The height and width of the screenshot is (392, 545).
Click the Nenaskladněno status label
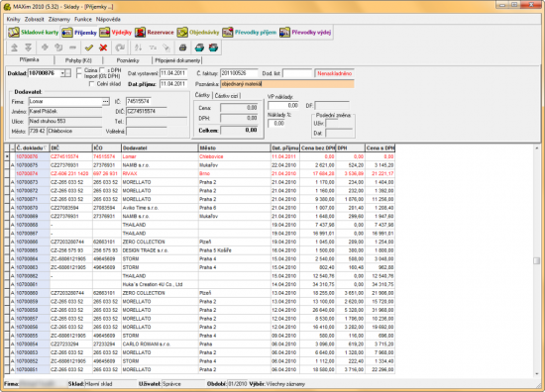[334, 73]
